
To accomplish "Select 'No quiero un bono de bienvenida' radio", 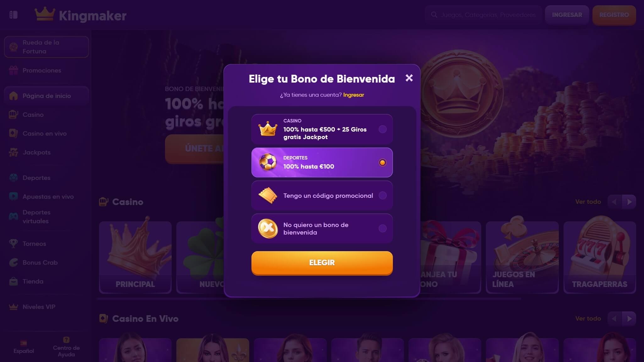I will [383, 229].
